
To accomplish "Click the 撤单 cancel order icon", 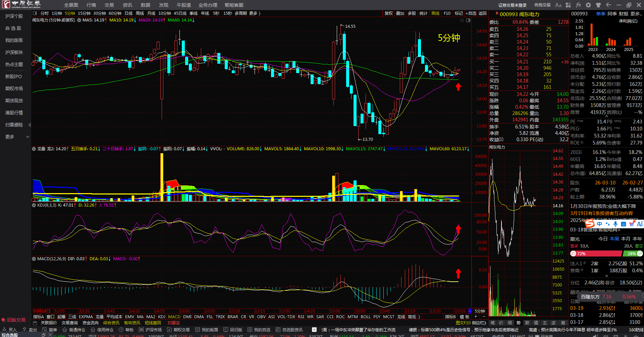I will (x=45, y=330).
